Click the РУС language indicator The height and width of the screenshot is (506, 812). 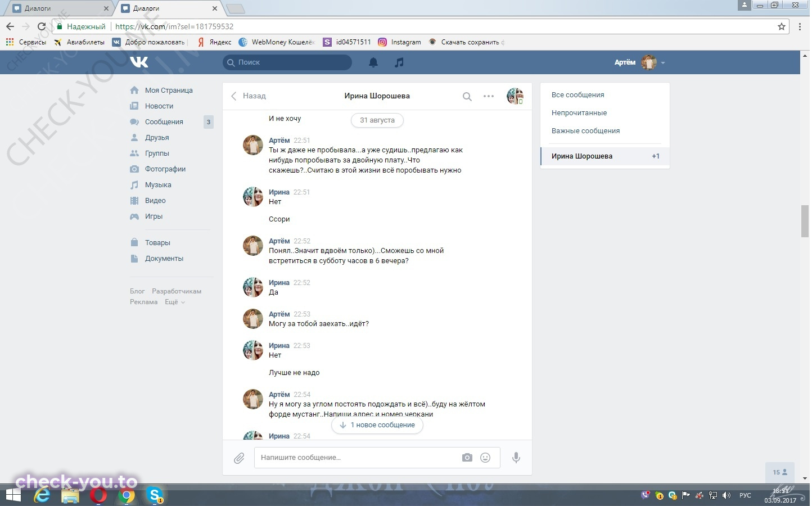point(745,495)
